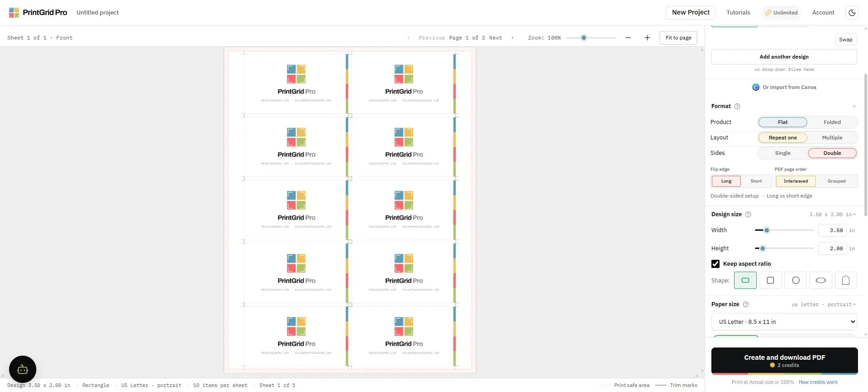Screen dimensions: 868x392
Task: Select the oval shape
Action: pyautogui.click(x=821, y=280)
